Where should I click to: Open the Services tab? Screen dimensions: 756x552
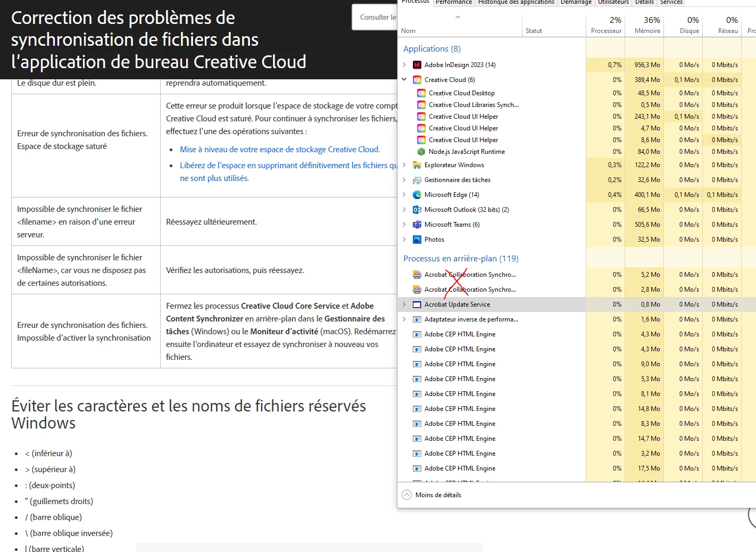(671, 3)
